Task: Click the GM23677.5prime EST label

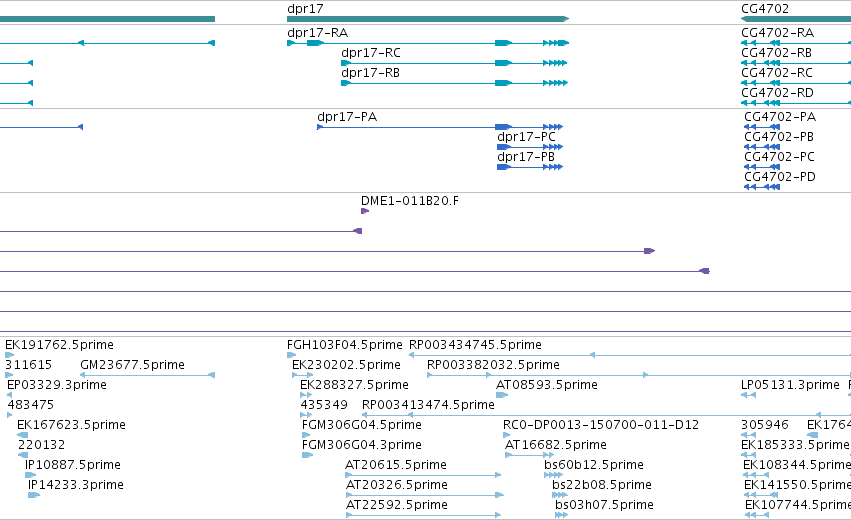Action: click(x=132, y=365)
